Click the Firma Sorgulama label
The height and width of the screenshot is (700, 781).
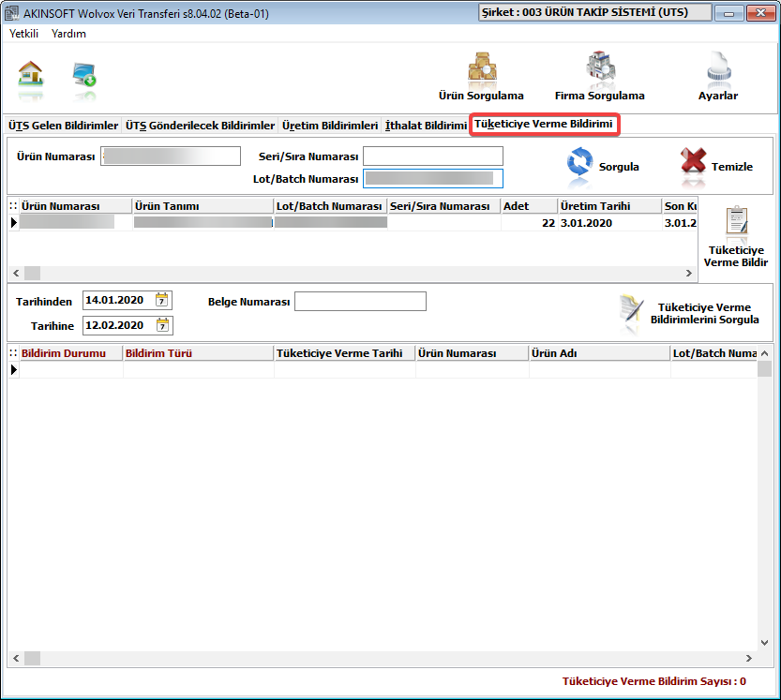pyautogui.click(x=600, y=96)
